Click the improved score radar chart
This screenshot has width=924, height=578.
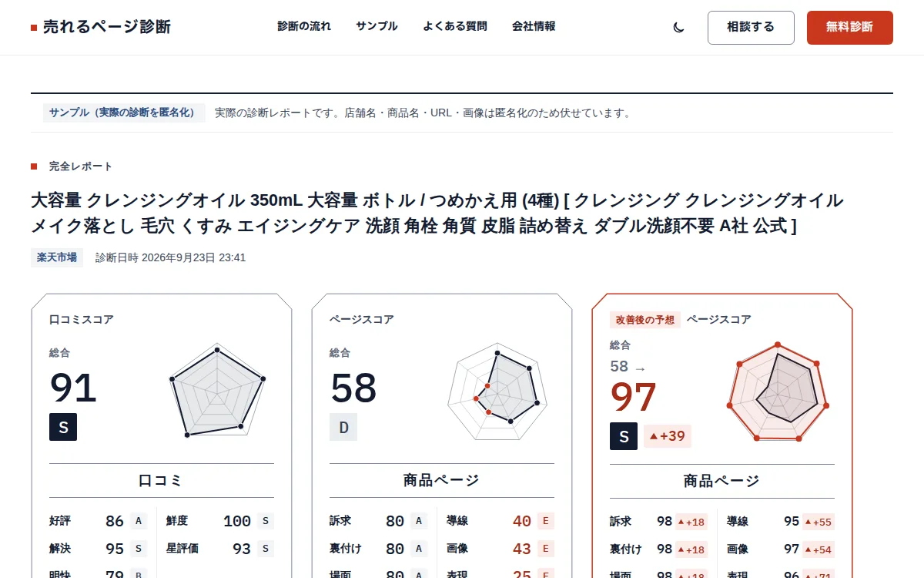click(778, 393)
